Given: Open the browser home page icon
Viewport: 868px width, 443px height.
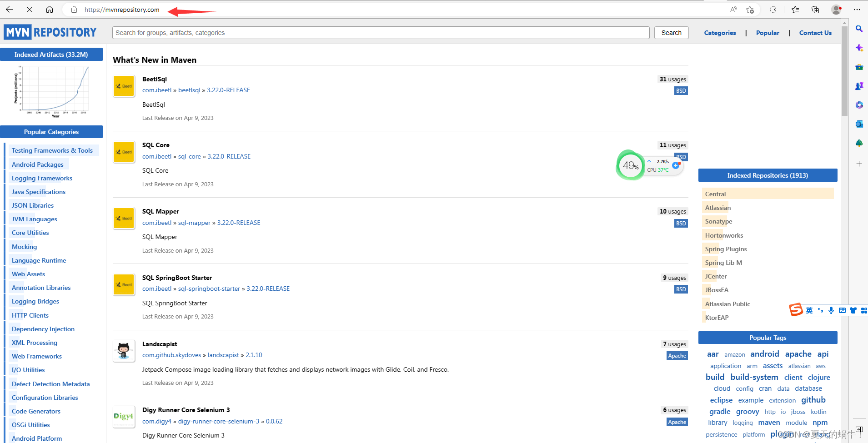Looking at the screenshot, I should 50,10.
